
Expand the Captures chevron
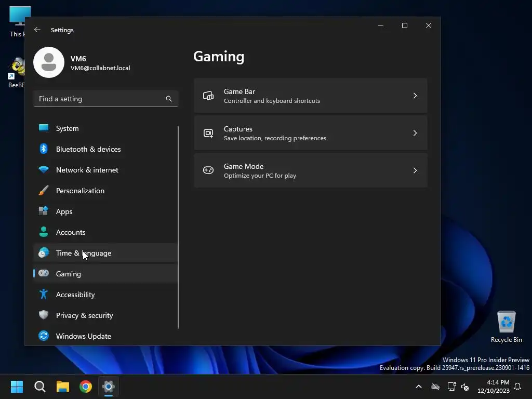[415, 133]
